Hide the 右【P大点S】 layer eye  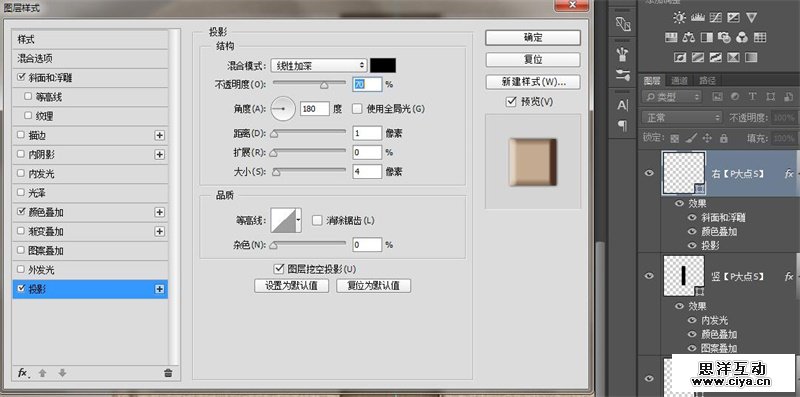649,173
